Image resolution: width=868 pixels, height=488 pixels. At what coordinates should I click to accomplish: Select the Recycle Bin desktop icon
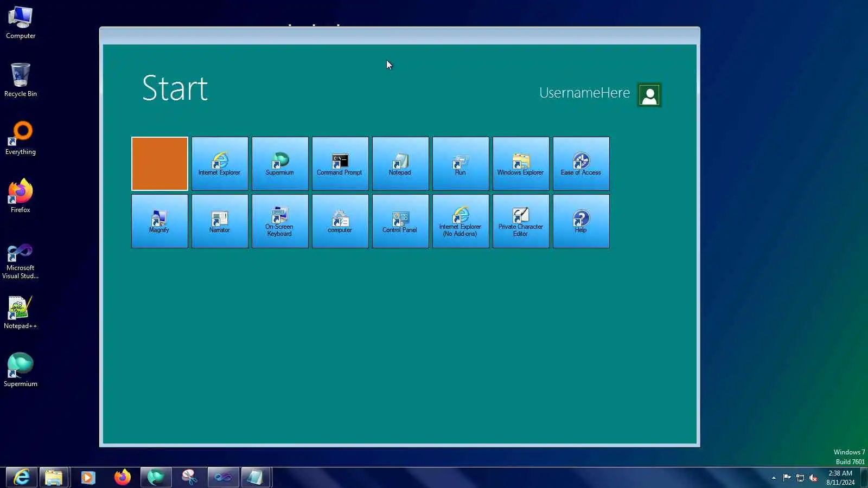pos(21,80)
